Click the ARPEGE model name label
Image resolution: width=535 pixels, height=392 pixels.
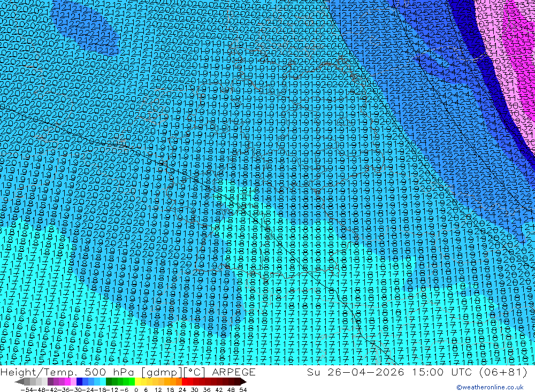point(234,372)
